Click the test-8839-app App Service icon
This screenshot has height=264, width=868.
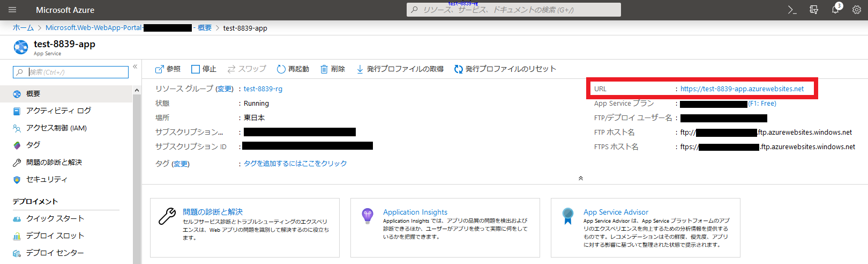pyautogui.click(x=21, y=47)
